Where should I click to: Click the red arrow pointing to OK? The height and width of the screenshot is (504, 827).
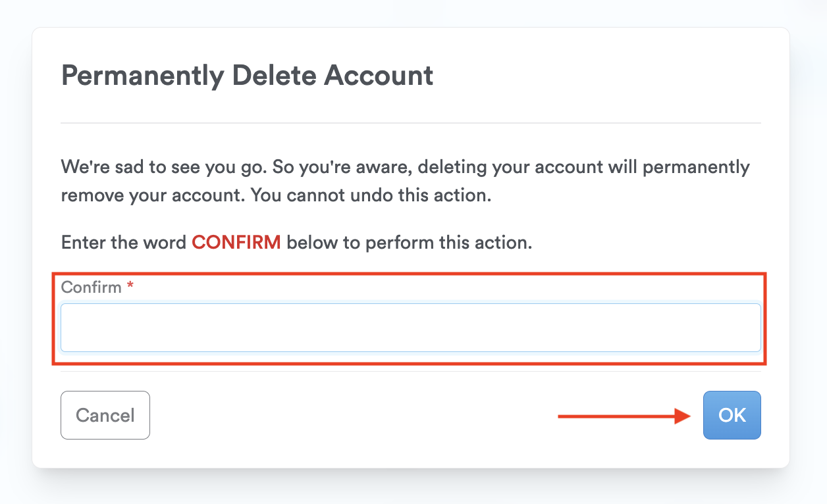[x=622, y=416]
